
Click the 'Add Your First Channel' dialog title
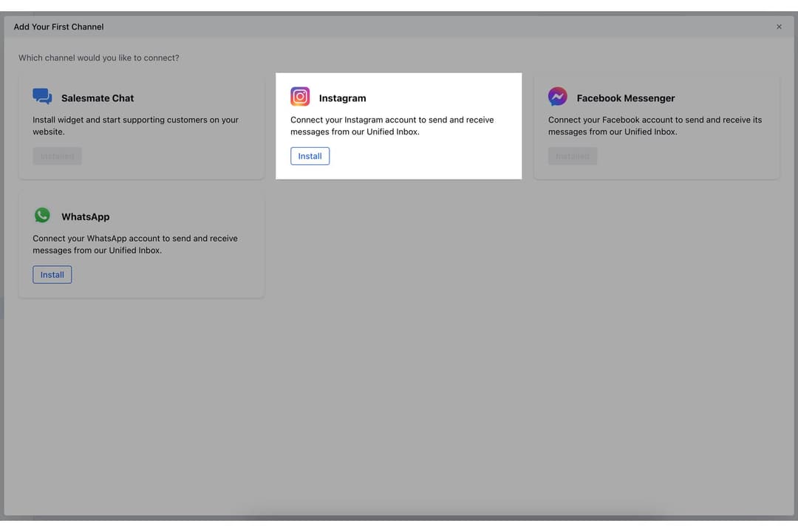coord(58,27)
